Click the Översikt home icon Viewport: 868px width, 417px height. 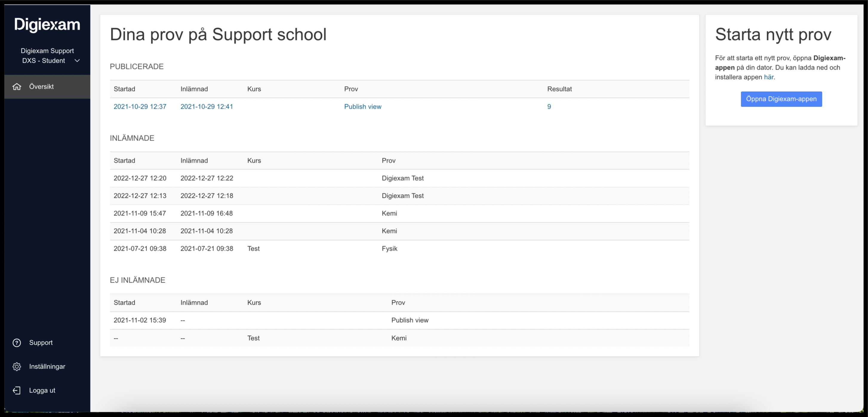17,87
